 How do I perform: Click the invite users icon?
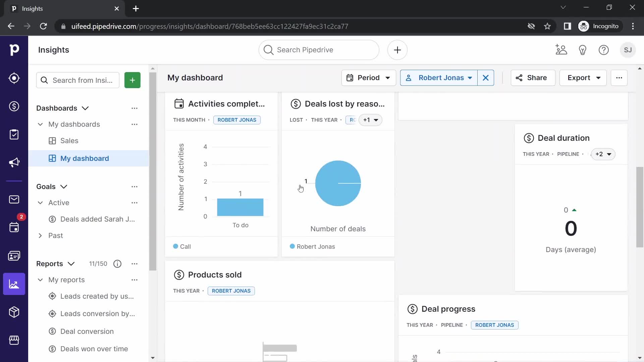561,50
